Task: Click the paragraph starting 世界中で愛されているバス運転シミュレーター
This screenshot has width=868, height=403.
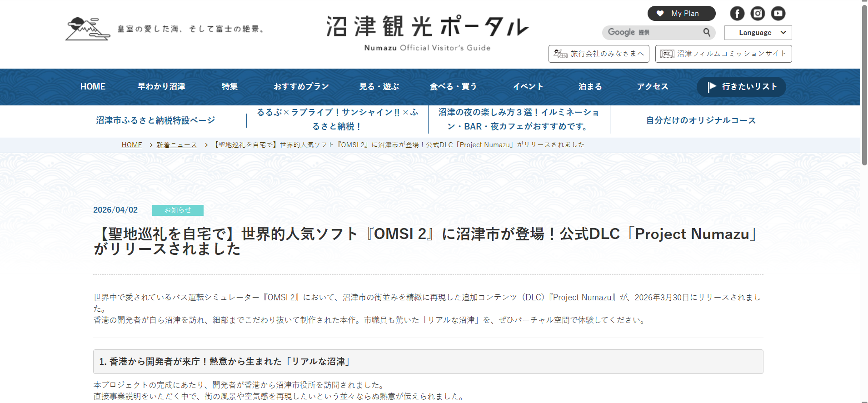Action: 427,303
